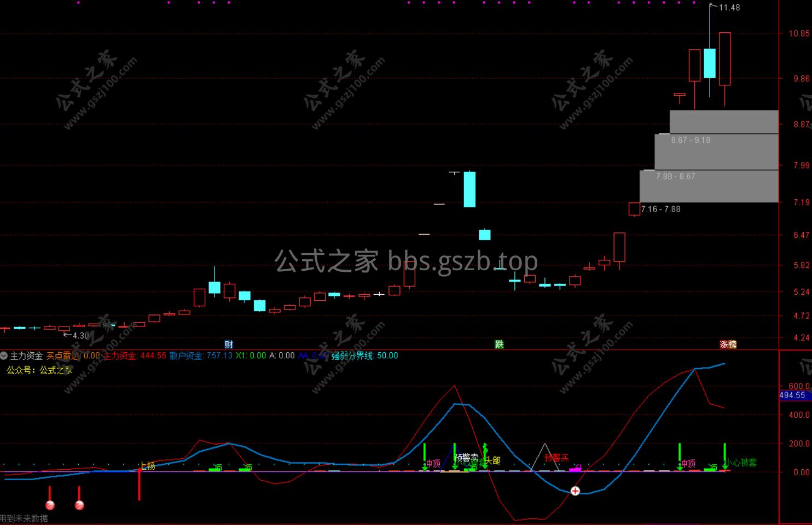Click the white triangle at 预警买

point(545,457)
